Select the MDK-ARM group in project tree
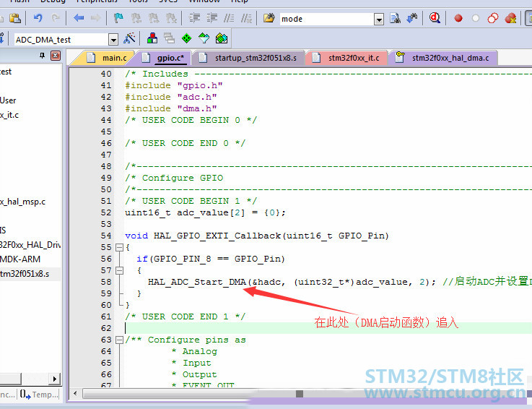This screenshot has width=532, height=409. tap(20, 259)
